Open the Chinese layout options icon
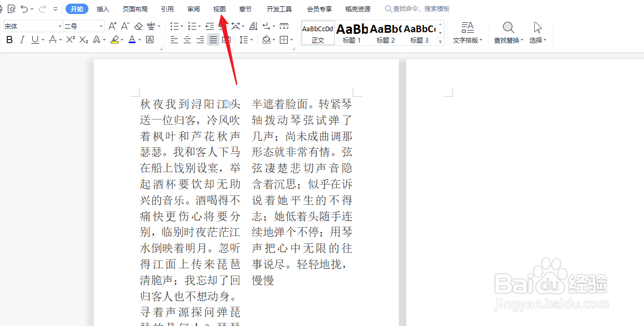 [236, 26]
